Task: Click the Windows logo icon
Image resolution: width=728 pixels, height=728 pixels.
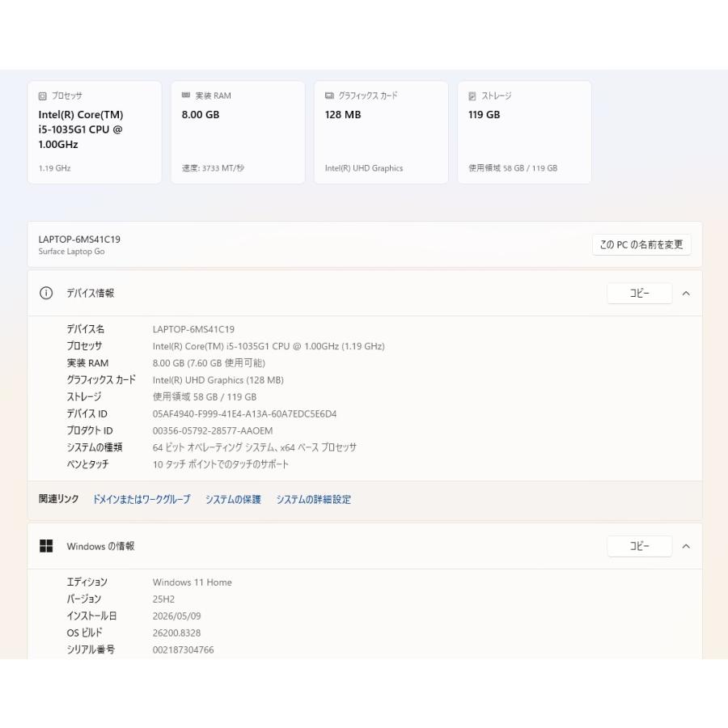Action: click(x=46, y=546)
